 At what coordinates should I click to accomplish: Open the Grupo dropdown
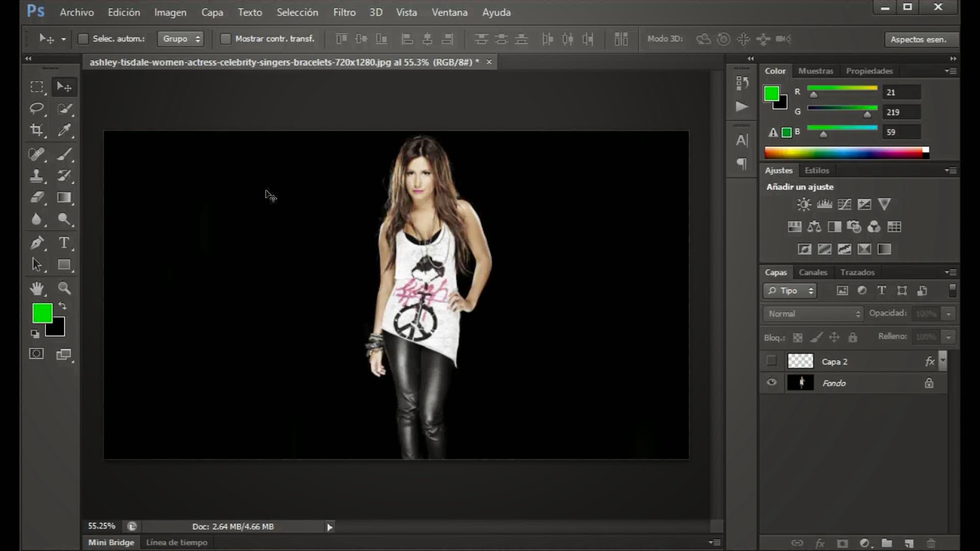pos(180,39)
